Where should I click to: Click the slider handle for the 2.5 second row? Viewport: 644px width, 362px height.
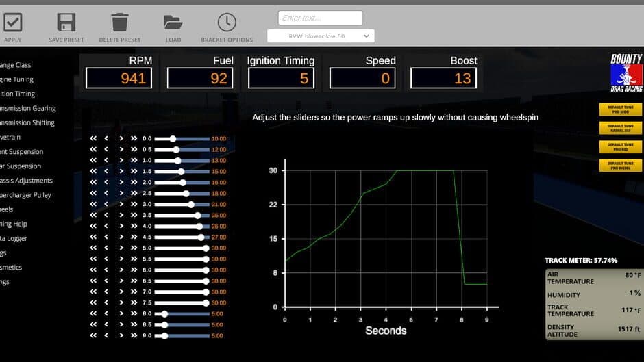pyautogui.click(x=186, y=194)
